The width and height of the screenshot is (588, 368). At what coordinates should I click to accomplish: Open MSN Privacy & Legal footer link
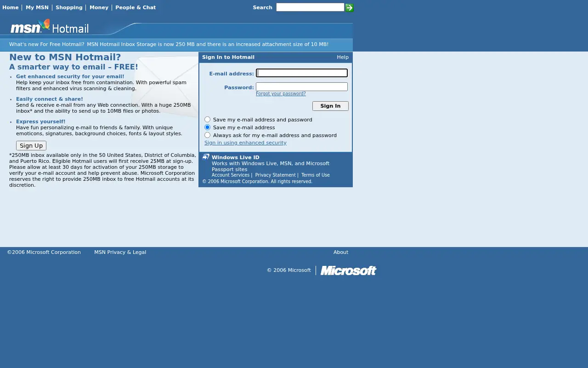[120, 252]
